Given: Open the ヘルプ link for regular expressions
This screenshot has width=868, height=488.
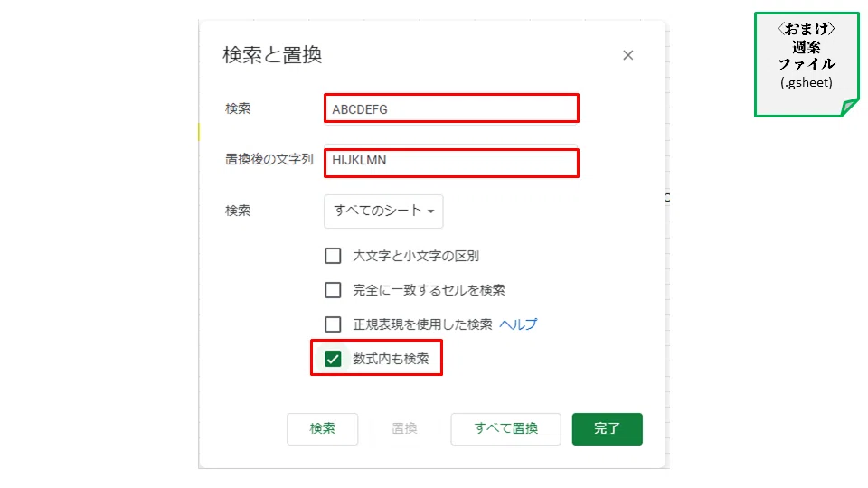Looking at the screenshot, I should (x=518, y=324).
